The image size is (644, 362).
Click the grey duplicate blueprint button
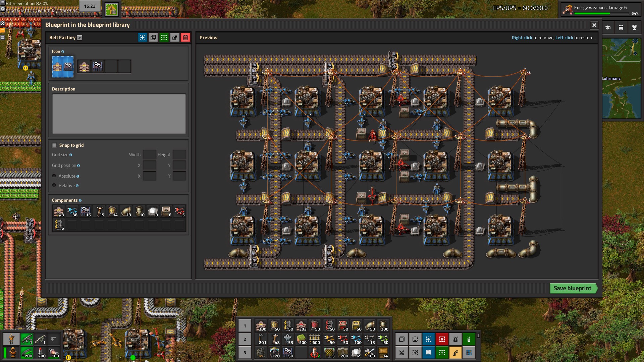pos(153,38)
